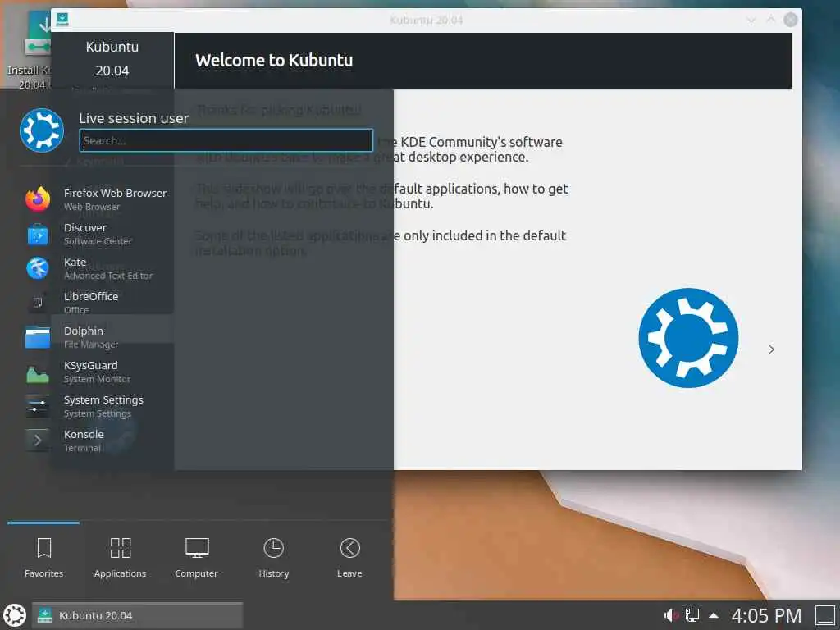The width and height of the screenshot is (840, 630).
Task: Close the Kubuntu 20.04 window
Action: coord(791,21)
